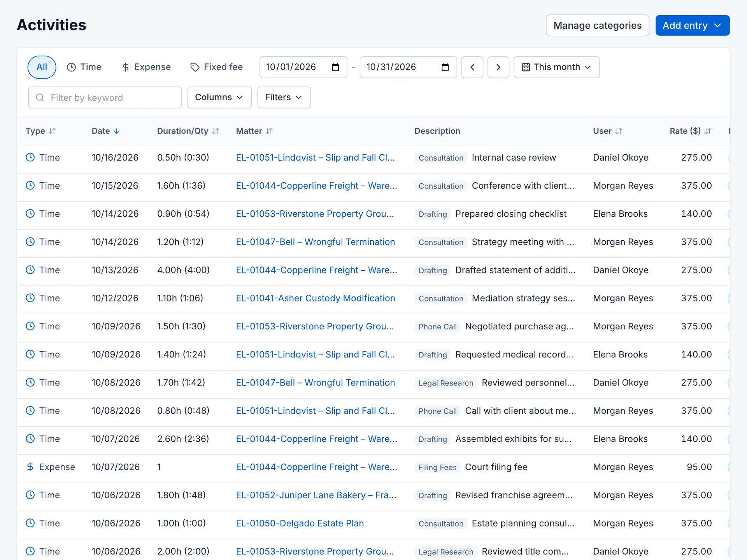This screenshot has height=560, width=747.
Task: Click the search magnifier icon in keyword filter
Action: pyautogui.click(x=40, y=98)
